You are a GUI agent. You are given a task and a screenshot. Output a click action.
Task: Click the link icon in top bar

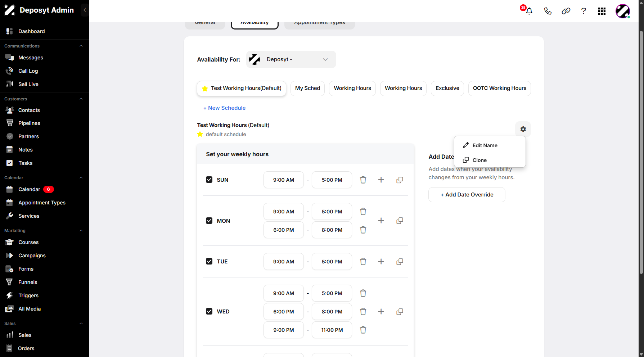coord(566,11)
